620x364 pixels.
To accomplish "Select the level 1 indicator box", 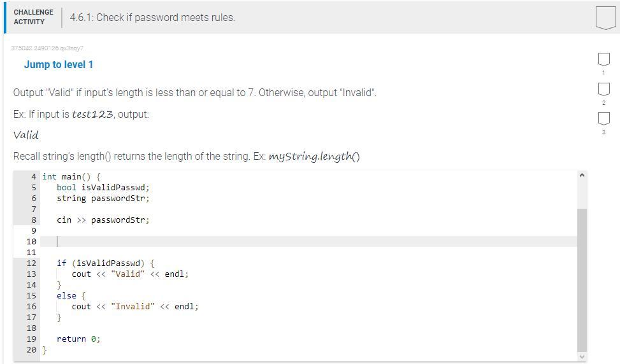I will tap(603, 59).
